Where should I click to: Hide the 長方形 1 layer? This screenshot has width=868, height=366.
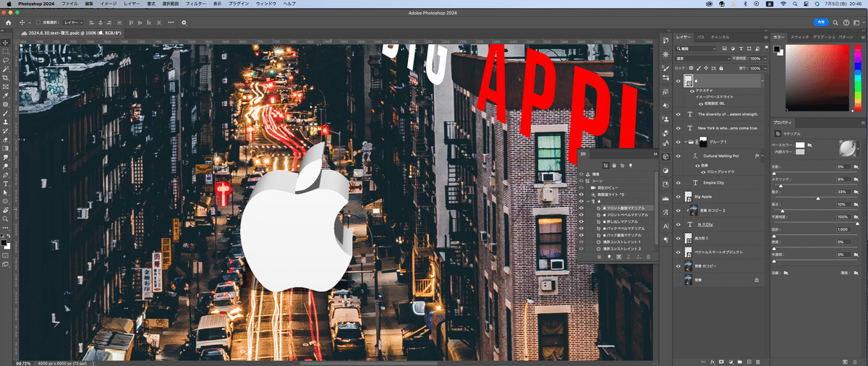click(x=678, y=238)
